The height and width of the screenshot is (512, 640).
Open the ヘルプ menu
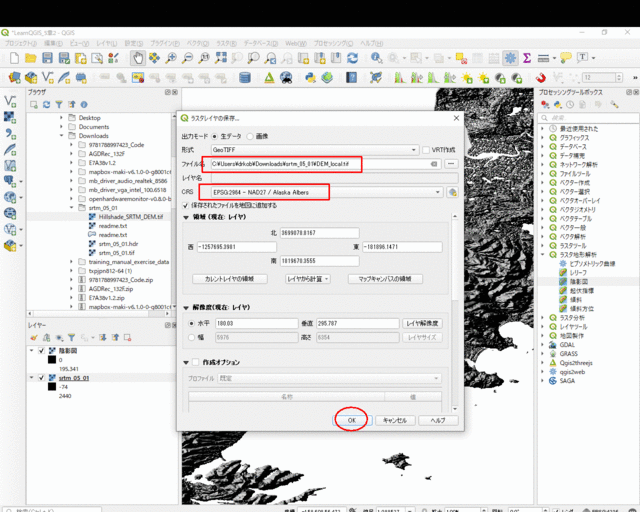[x=371, y=43]
